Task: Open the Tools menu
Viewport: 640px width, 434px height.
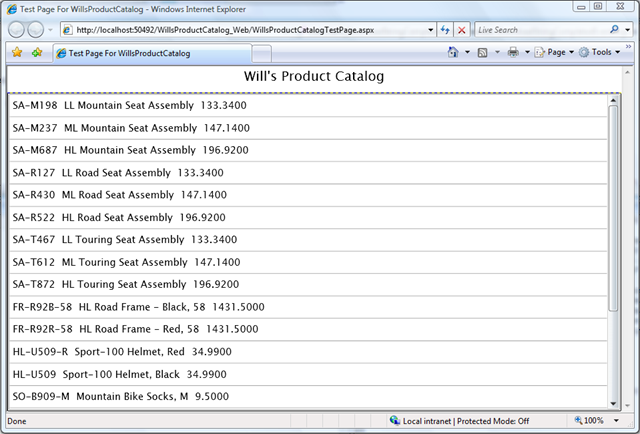Action: click(600, 52)
